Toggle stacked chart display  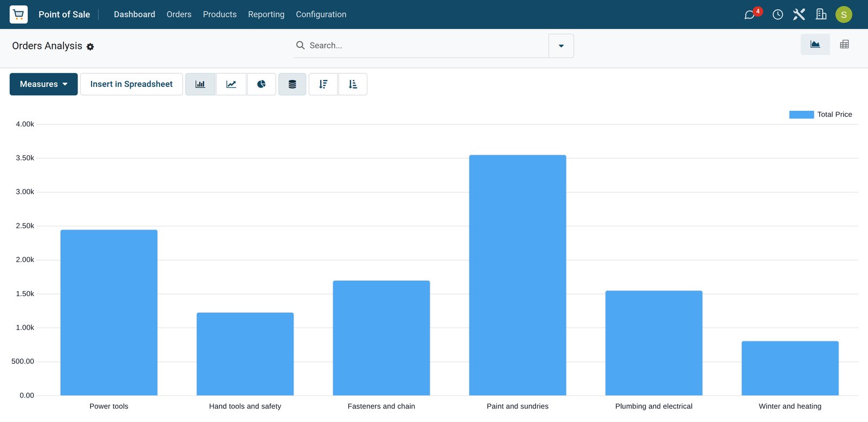tap(292, 84)
